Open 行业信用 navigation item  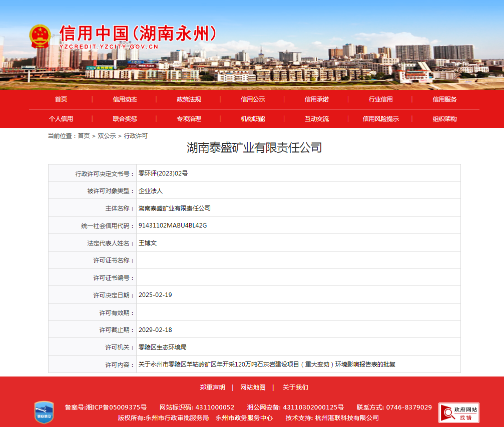380,99
